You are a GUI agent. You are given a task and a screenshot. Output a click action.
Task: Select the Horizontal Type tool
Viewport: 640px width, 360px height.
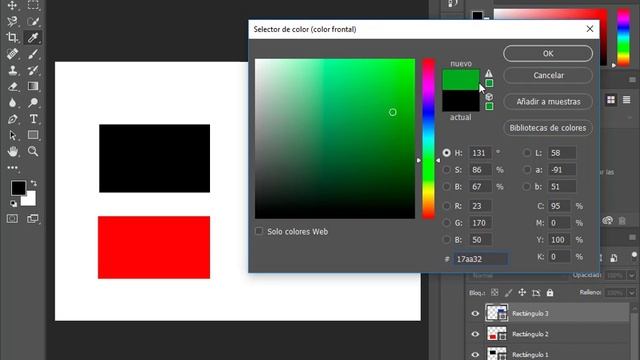(33, 119)
